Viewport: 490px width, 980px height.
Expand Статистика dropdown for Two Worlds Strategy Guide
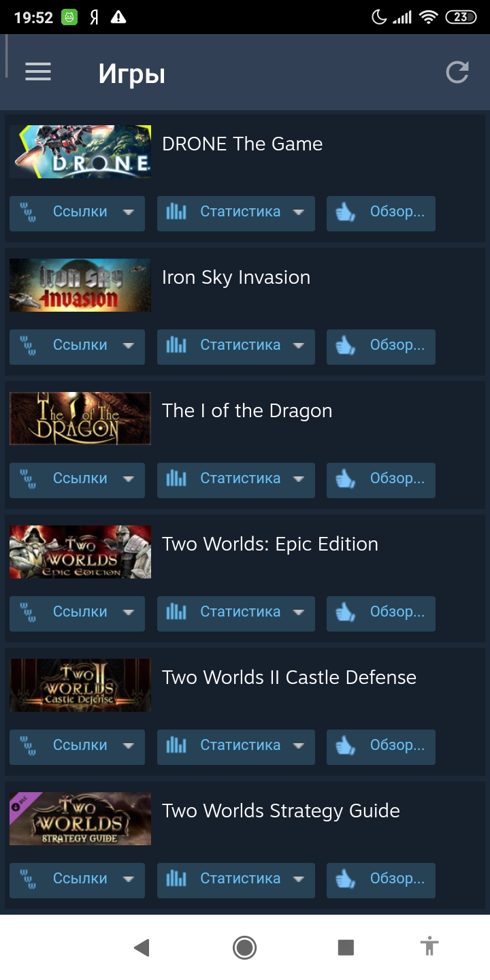pos(236,881)
